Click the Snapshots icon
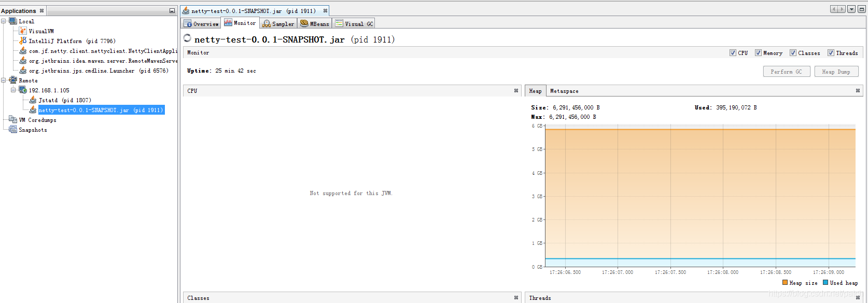The height and width of the screenshot is (303, 868). pyautogui.click(x=13, y=130)
